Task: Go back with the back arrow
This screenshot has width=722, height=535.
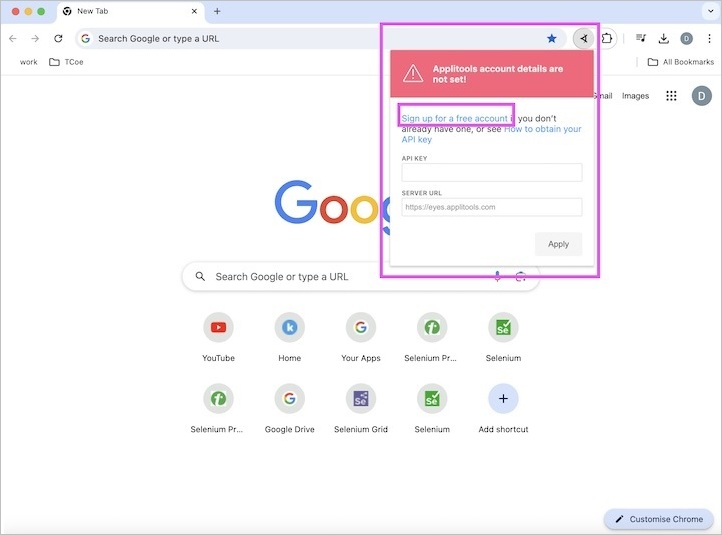Action: 13,39
